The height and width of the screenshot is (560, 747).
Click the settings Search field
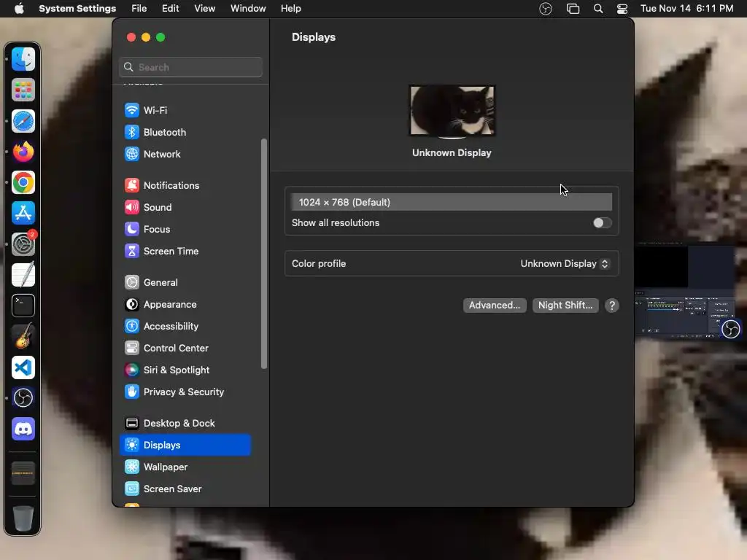click(190, 67)
